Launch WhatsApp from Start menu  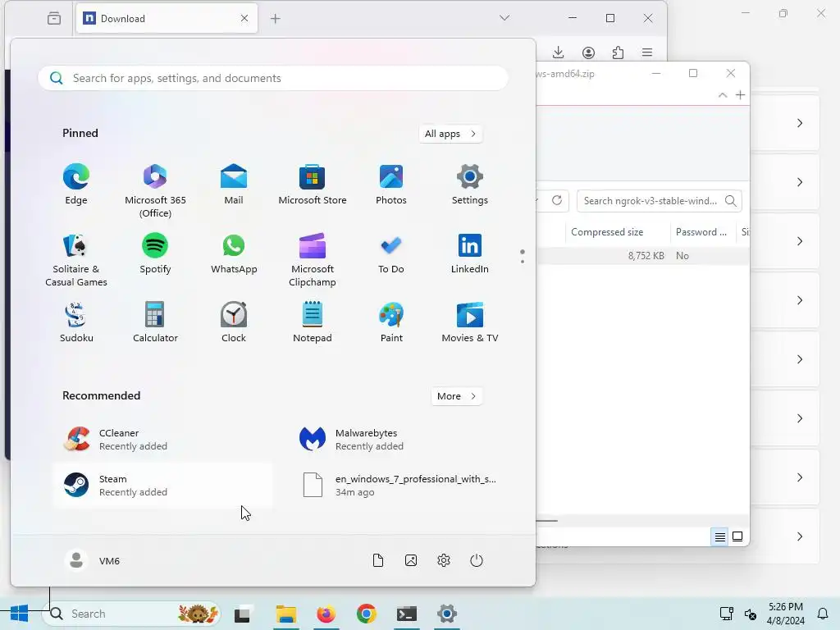coord(234,254)
